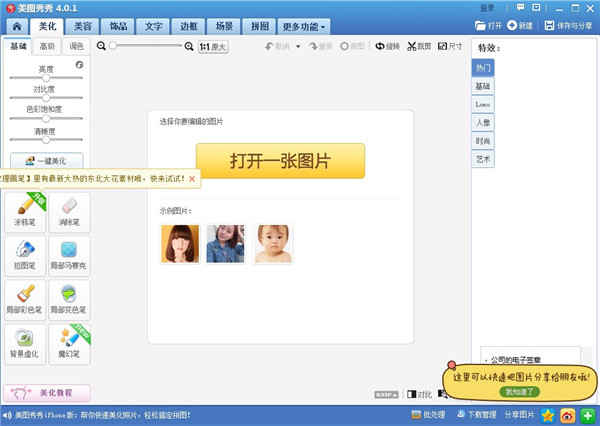Select the 涂鸦笔 doodle pen tool
This screenshot has width=600, height=426.
tap(25, 212)
